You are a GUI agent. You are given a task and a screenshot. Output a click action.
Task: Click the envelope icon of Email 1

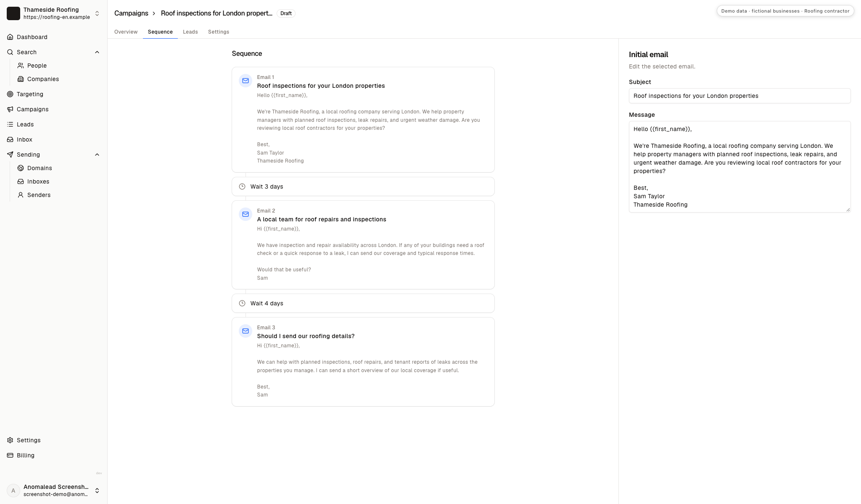(246, 81)
